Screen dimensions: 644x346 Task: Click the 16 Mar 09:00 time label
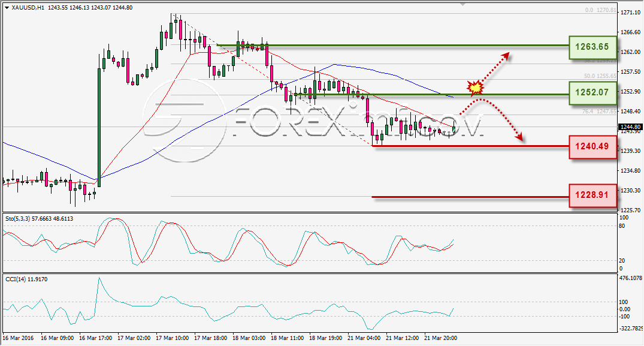[57, 338]
